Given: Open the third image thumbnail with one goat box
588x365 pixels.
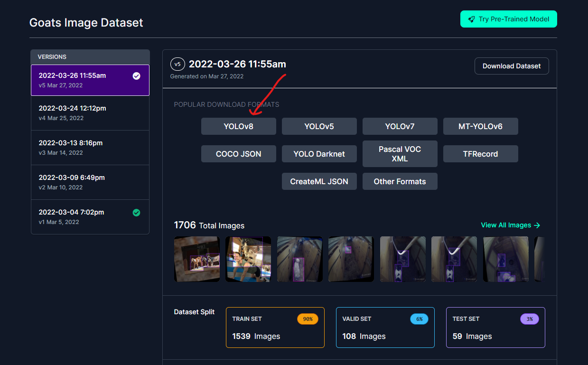Looking at the screenshot, I should pyautogui.click(x=300, y=259).
